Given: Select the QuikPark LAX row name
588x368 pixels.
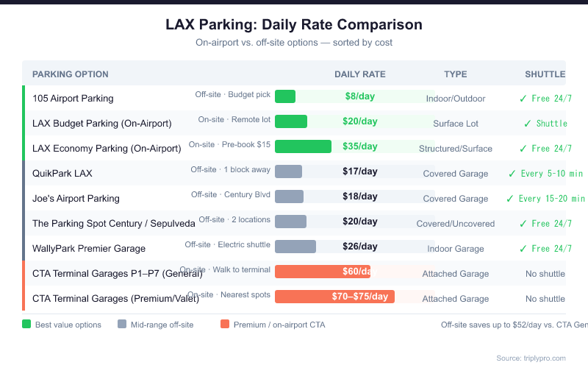Looking at the screenshot, I should tap(62, 174).
